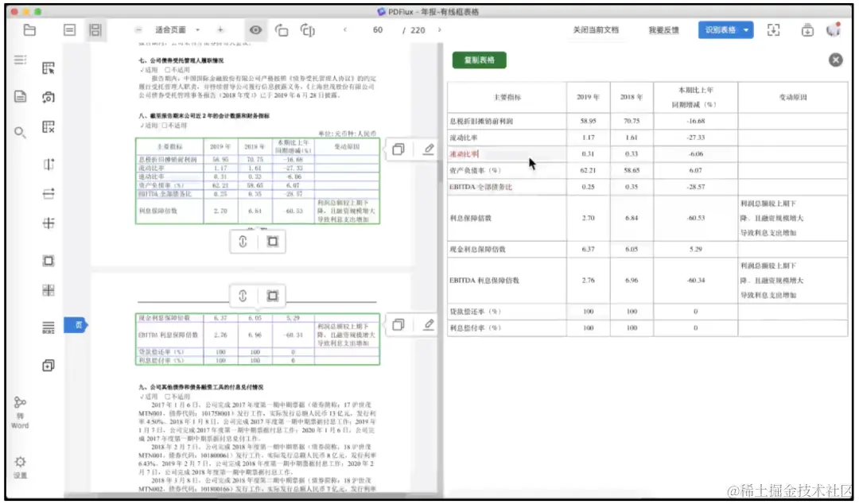Open 设置 settings gear
859x504 pixels.
click(20, 467)
